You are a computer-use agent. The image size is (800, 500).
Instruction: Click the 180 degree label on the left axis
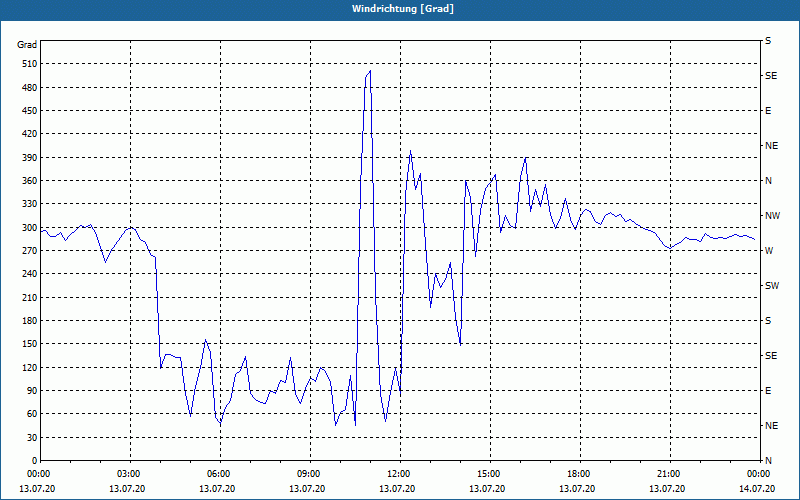tap(27, 321)
